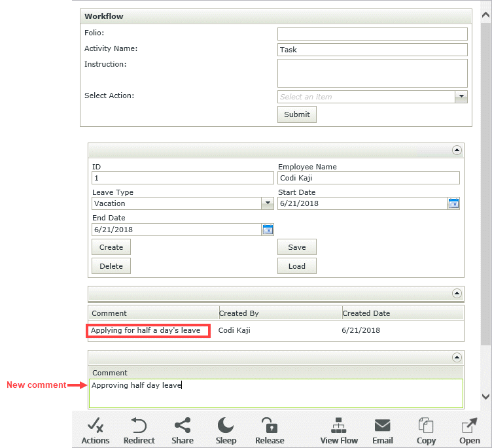Viewport: 492px width, 448px height.
Task: Click the Start Date text field
Action: click(362, 203)
